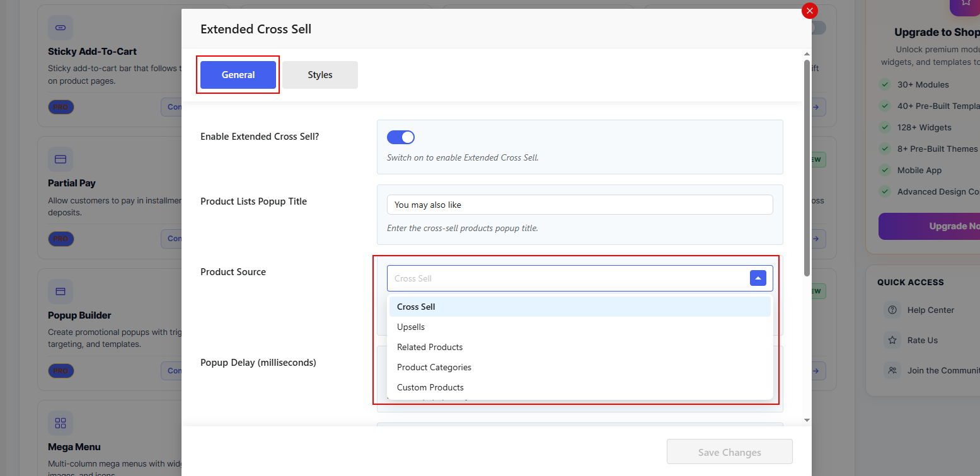Open the General tab
980x476 pixels.
pos(238,75)
